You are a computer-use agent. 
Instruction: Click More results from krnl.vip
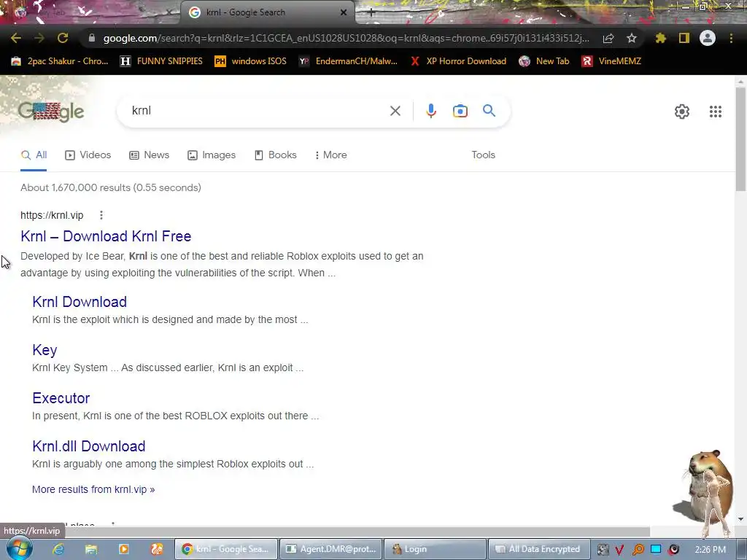[93, 489]
